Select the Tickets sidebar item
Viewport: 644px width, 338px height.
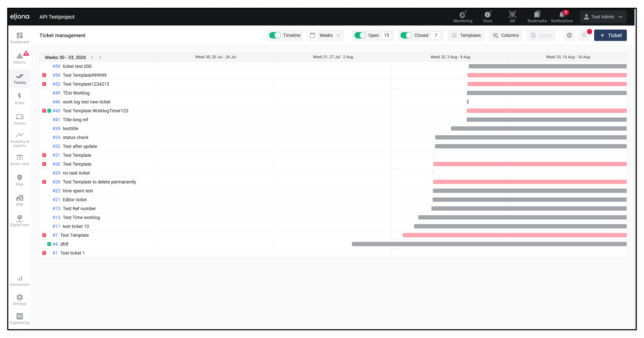(x=20, y=79)
